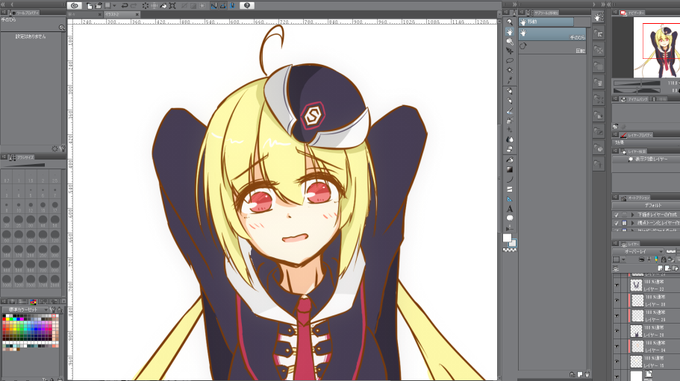
Task: Open the layer blending mode dropdown
Action: (x=638, y=251)
